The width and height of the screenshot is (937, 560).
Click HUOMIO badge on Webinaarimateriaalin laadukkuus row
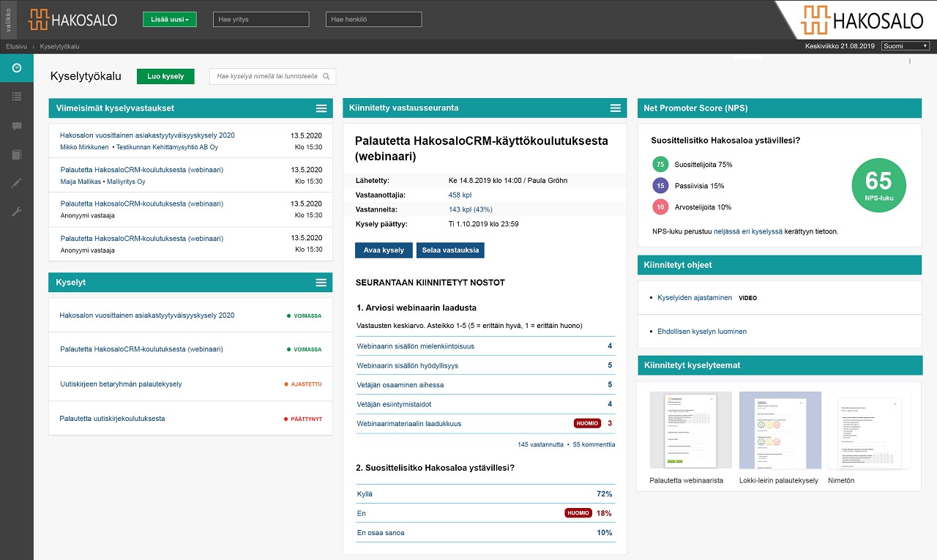pos(587,423)
